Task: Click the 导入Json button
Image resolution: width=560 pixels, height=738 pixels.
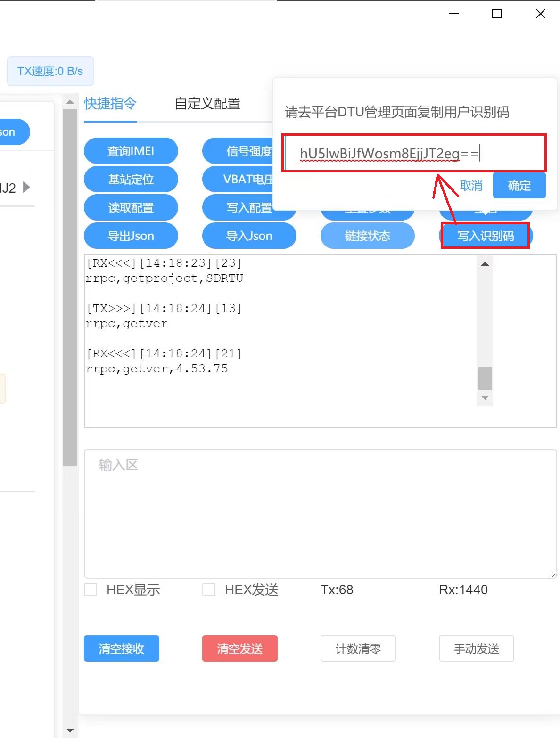Action: click(x=249, y=236)
